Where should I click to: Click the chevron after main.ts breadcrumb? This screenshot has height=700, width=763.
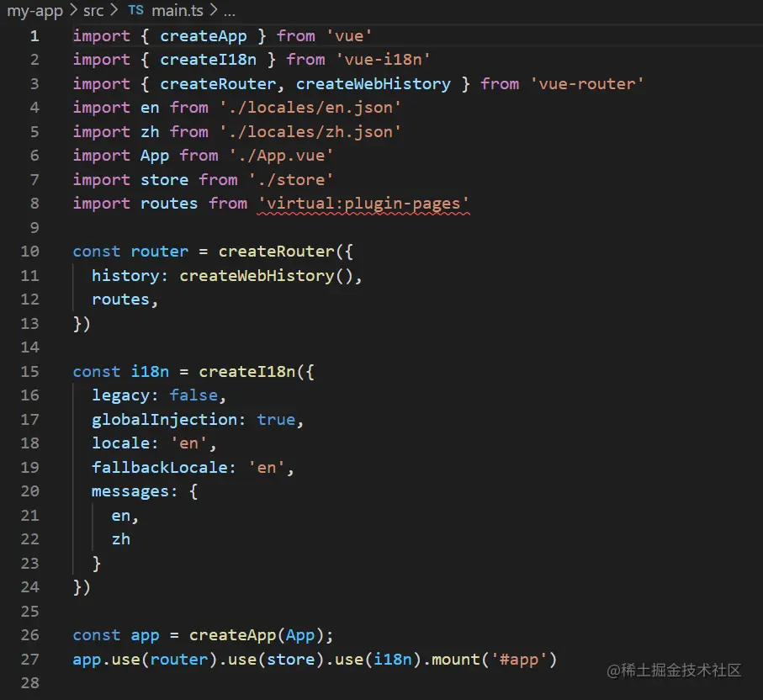(213, 10)
